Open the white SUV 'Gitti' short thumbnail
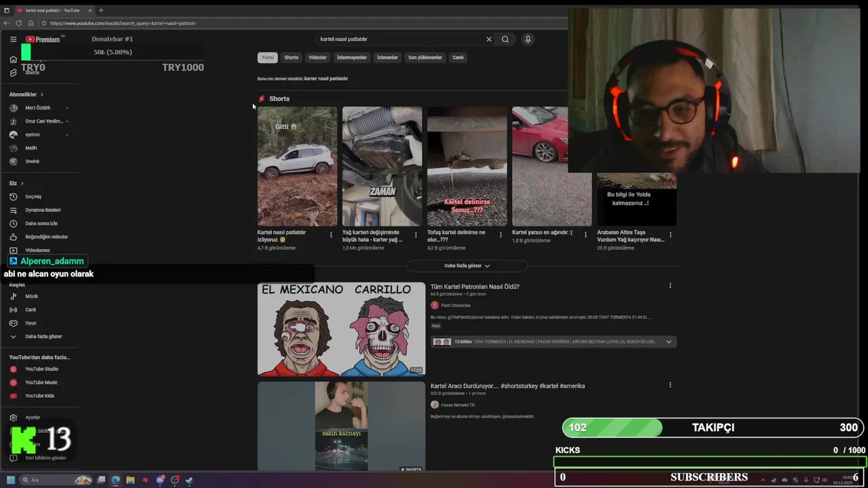Screen dimensions: 868x488 [297, 166]
